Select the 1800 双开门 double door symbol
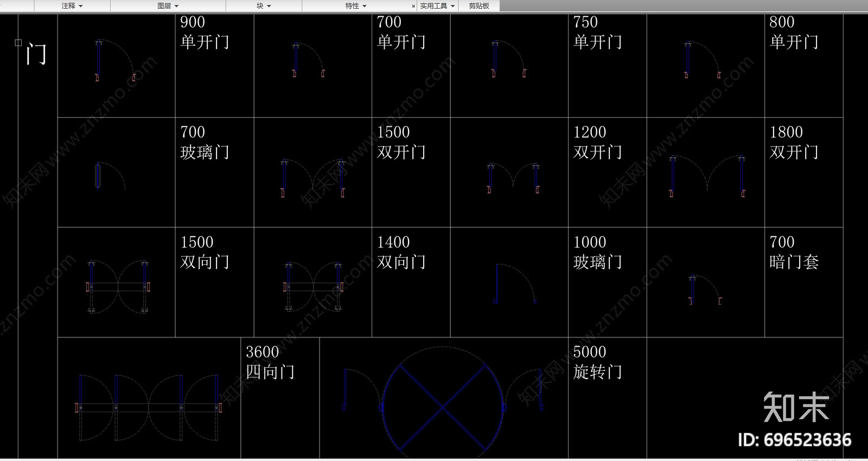868x461 pixels. (x=707, y=176)
